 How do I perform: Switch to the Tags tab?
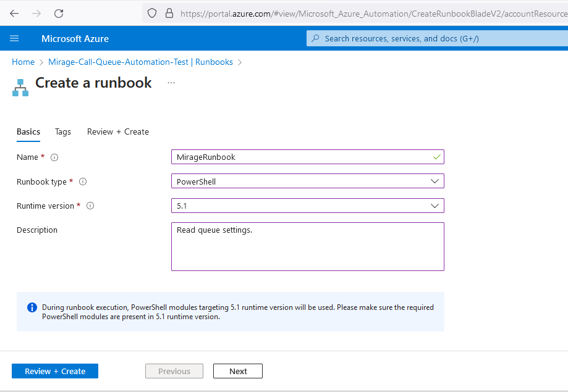tap(62, 131)
